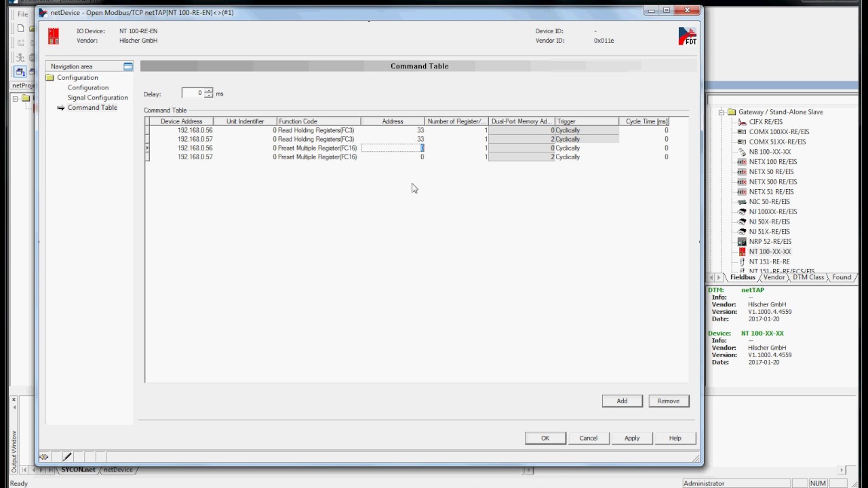
Task: Decrease the Delay value with down arrow
Action: 209,95
